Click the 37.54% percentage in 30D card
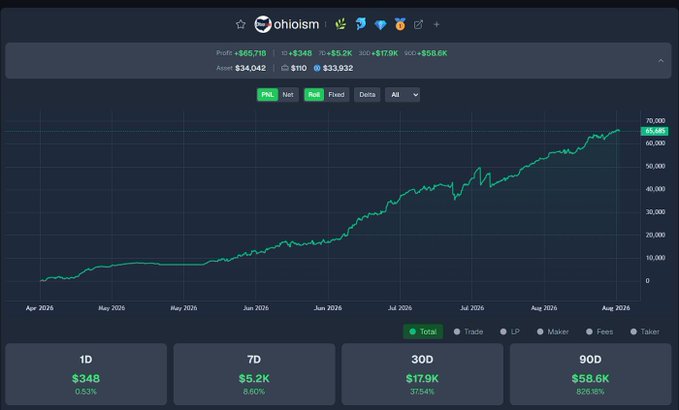 [x=422, y=391]
